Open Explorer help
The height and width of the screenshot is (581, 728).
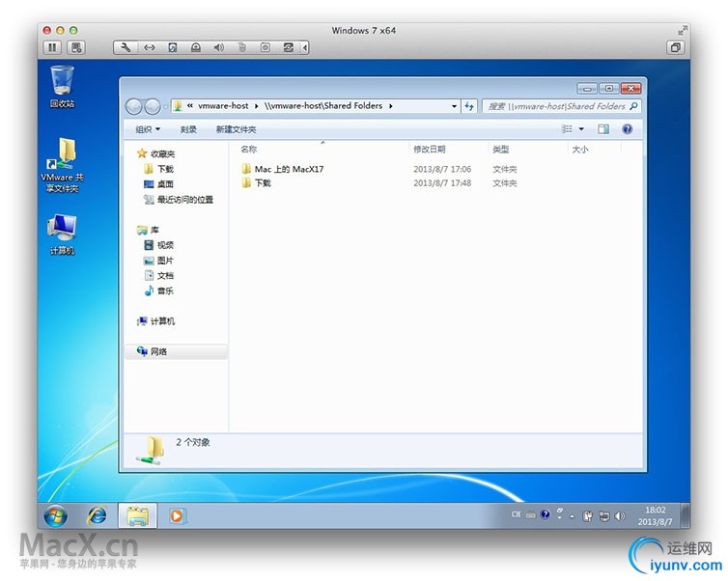pos(627,129)
